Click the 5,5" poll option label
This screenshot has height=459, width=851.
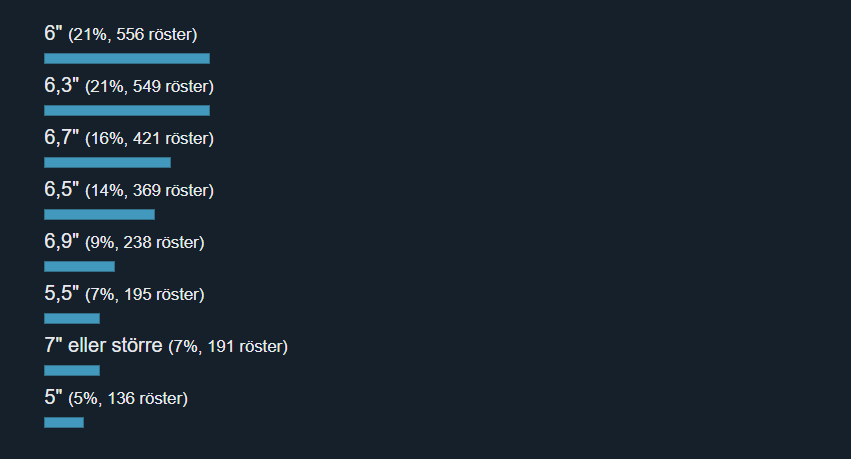(61, 294)
